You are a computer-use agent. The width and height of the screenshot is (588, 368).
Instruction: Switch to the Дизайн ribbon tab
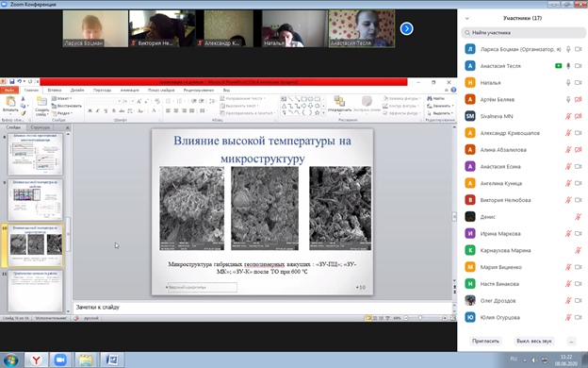[x=77, y=91]
